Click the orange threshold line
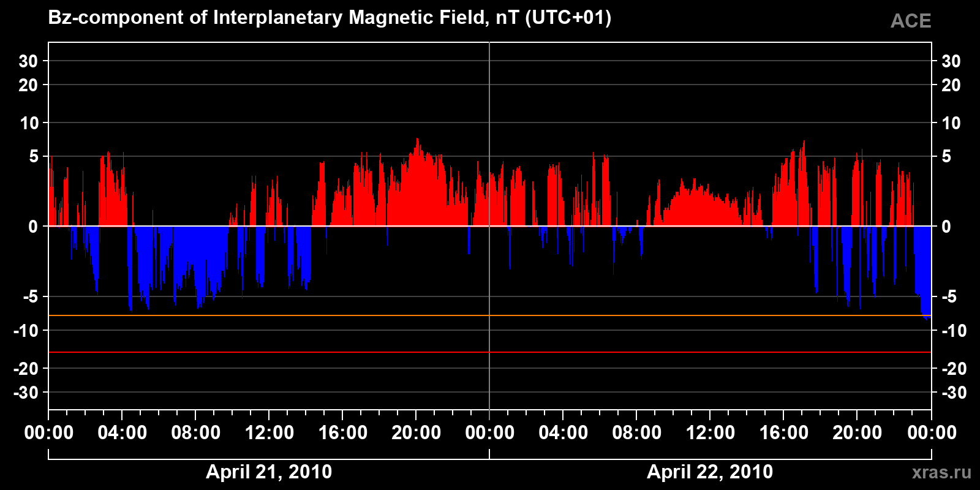The width and height of the screenshot is (980, 490). [490, 315]
